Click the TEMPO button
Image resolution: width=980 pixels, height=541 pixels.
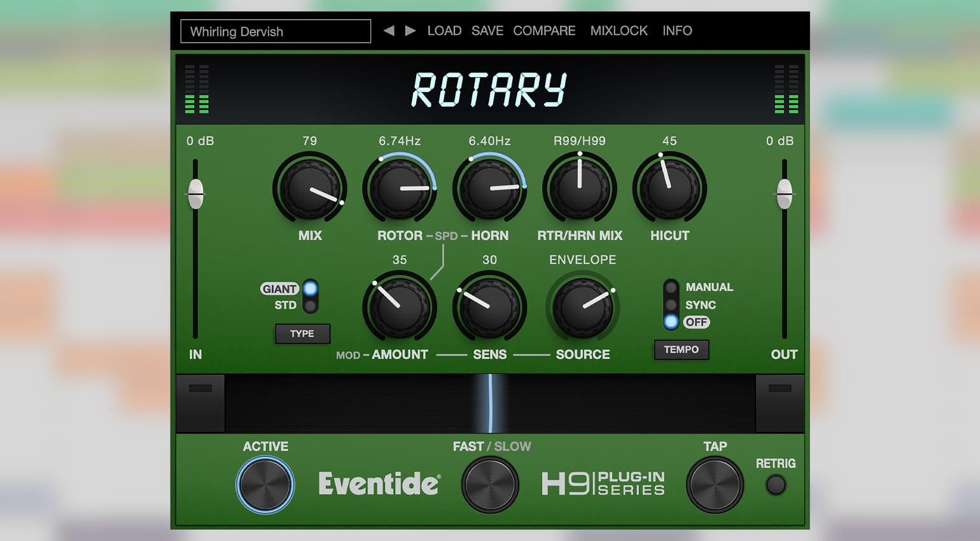(x=681, y=349)
